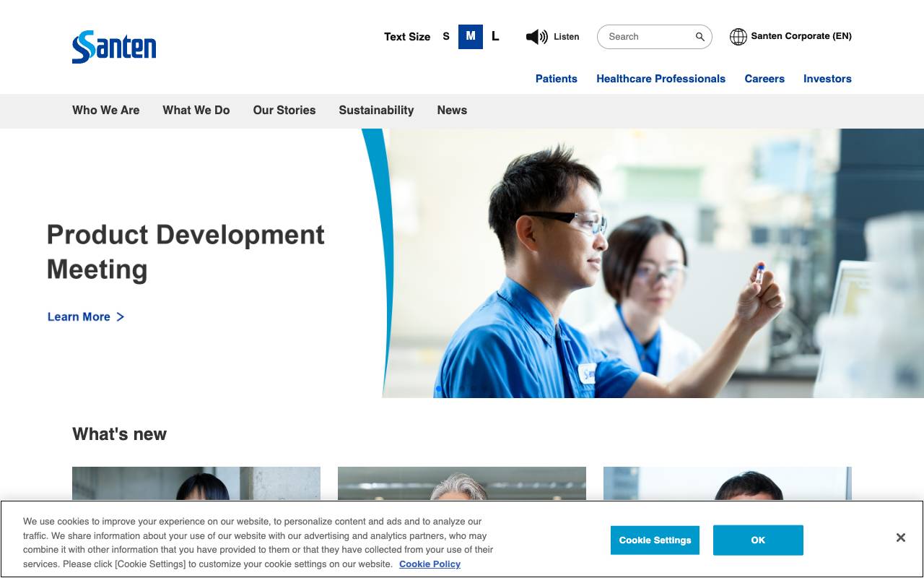
Task: Click the search magnifier icon
Action: pos(698,36)
